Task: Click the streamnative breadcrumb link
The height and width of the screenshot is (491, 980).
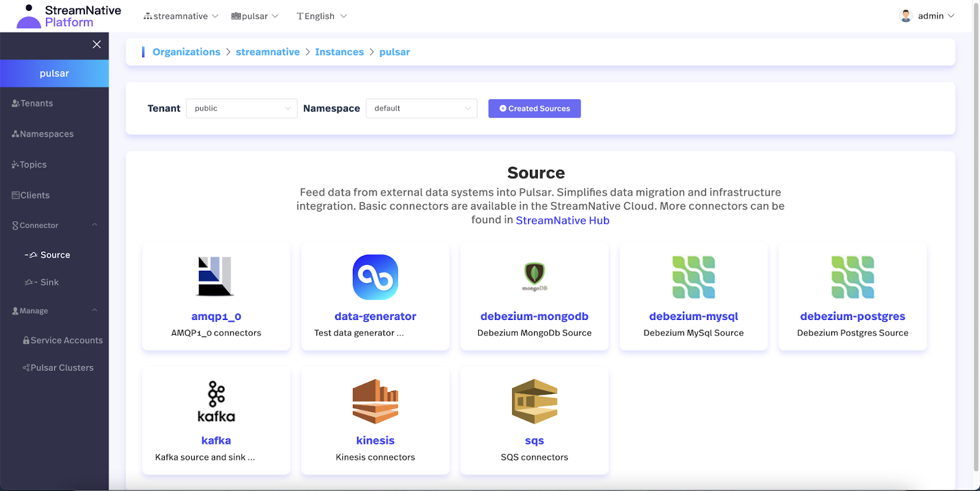Action: pos(268,52)
